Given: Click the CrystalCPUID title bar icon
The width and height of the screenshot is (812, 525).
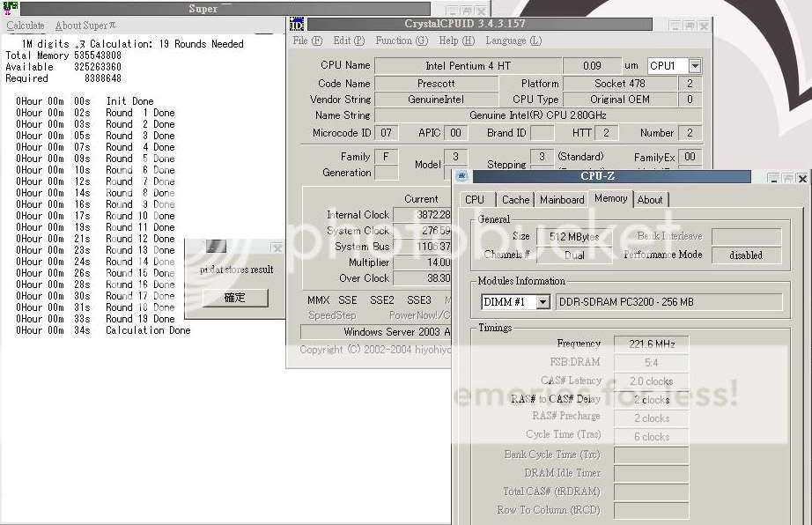Looking at the screenshot, I should click(297, 25).
